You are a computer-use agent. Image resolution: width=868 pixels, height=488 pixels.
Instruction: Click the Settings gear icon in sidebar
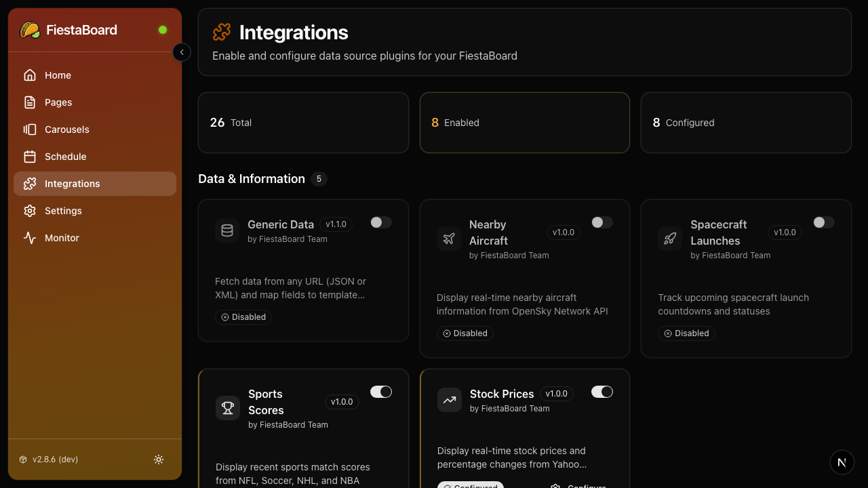30,211
